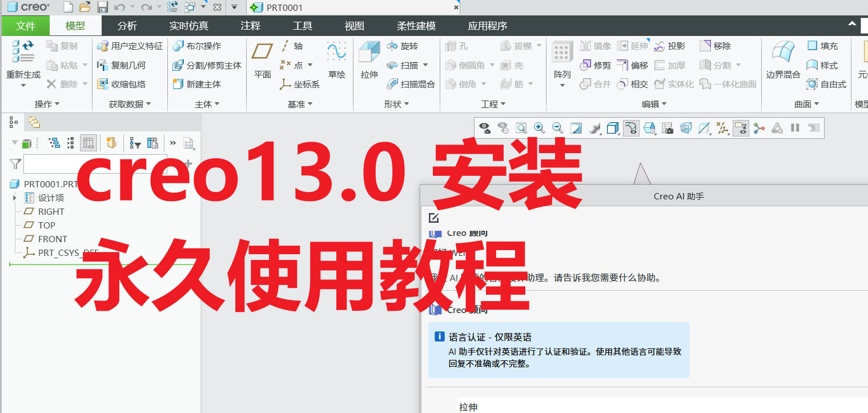Image resolution: width=868 pixels, height=413 pixels.
Task: Click new chat icon in Creo AI 助手
Action: coord(433,218)
